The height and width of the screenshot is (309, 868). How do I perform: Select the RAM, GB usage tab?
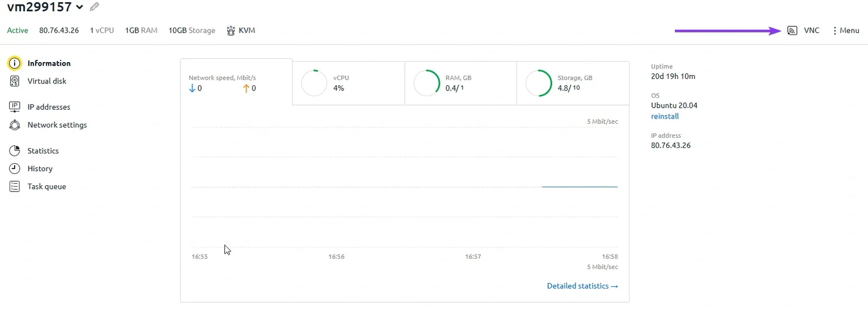click(460, 83)
